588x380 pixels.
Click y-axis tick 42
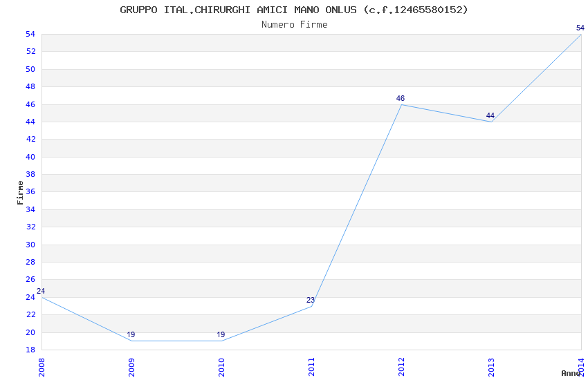point(30,140)
